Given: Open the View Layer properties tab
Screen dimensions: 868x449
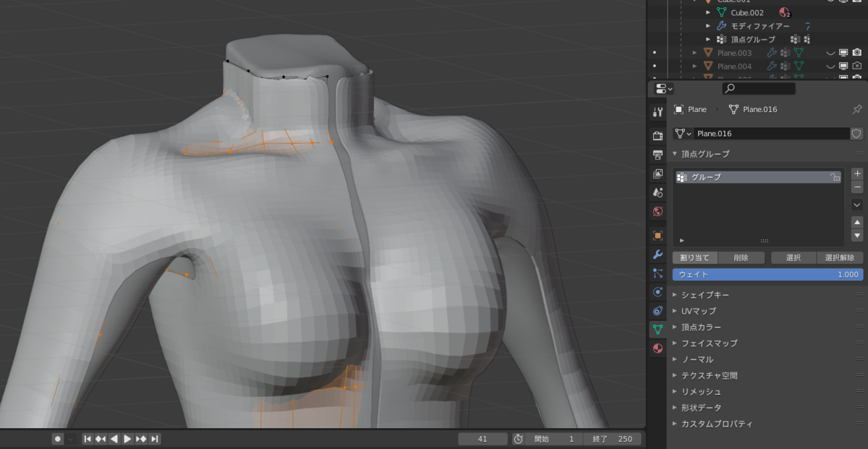Looking at the screenshot, I should 658,174.
